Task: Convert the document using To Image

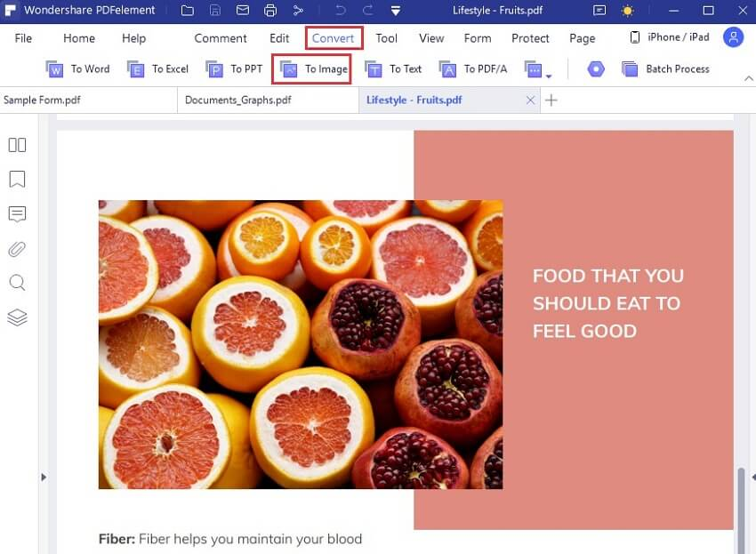Action: [x=311, y=68]
